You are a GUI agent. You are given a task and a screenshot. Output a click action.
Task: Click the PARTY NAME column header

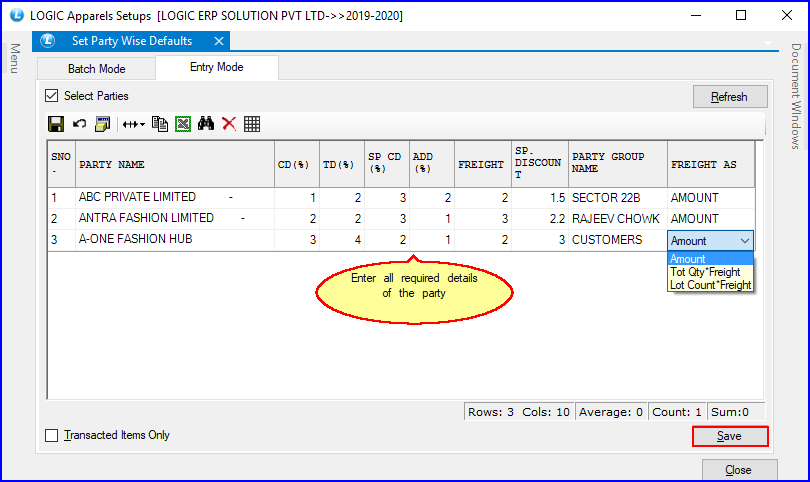point(175,164)
